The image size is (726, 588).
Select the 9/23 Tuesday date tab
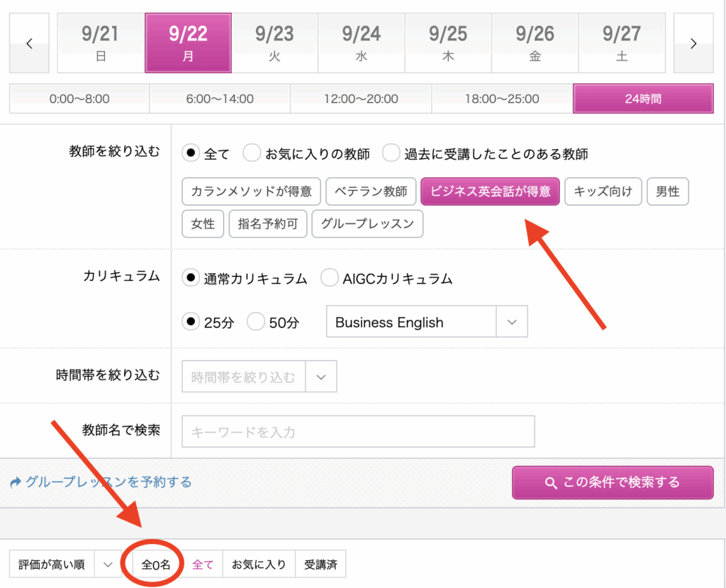click(x=274, y=43)
